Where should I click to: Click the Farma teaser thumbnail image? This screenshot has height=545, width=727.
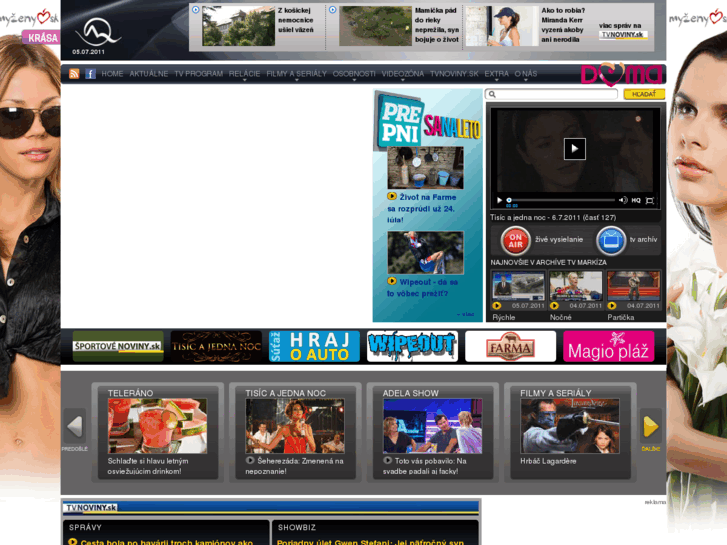pyautogui.click(x=425, y=167)
